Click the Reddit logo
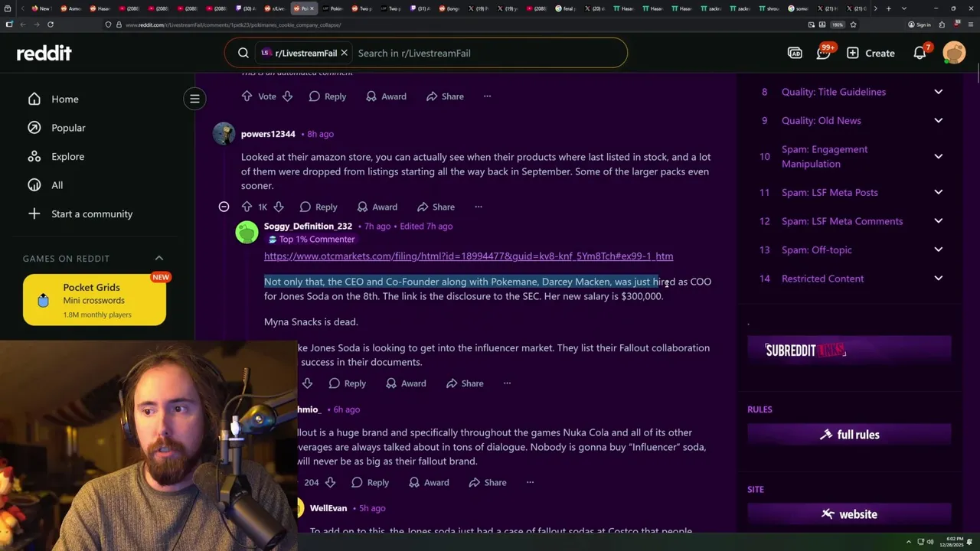 tap(44, 53)
